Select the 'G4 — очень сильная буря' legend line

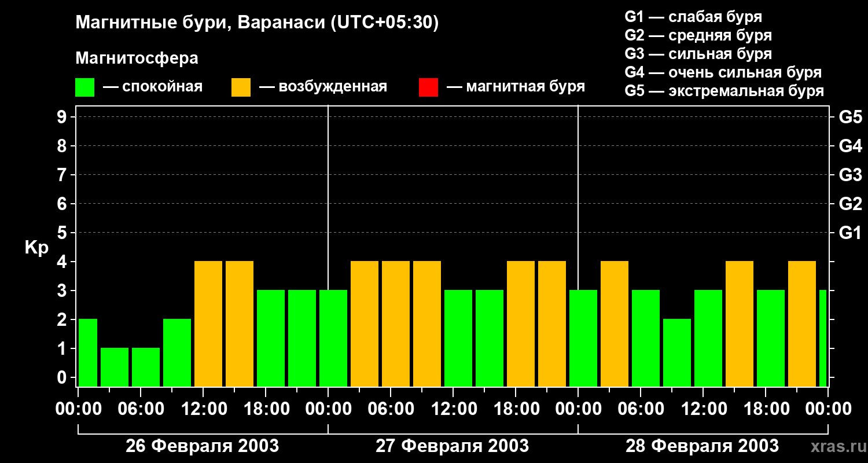[723, 72]
